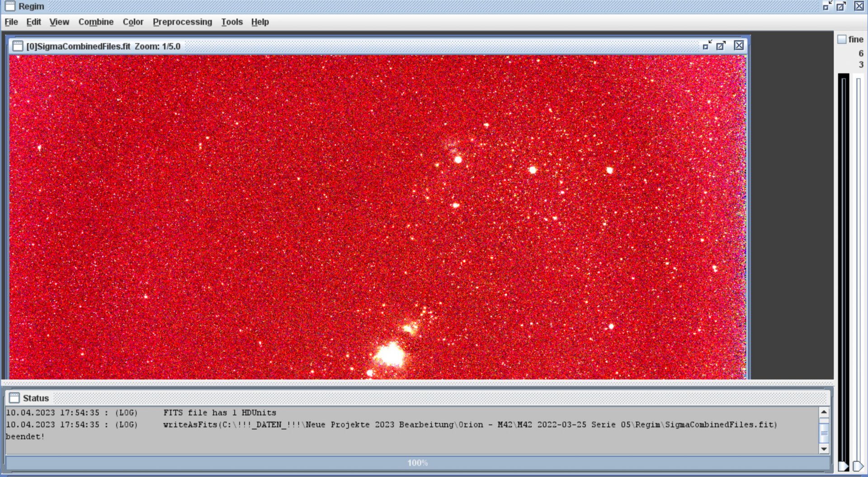
Task: Click the Regim application icon
Action: 10,6
